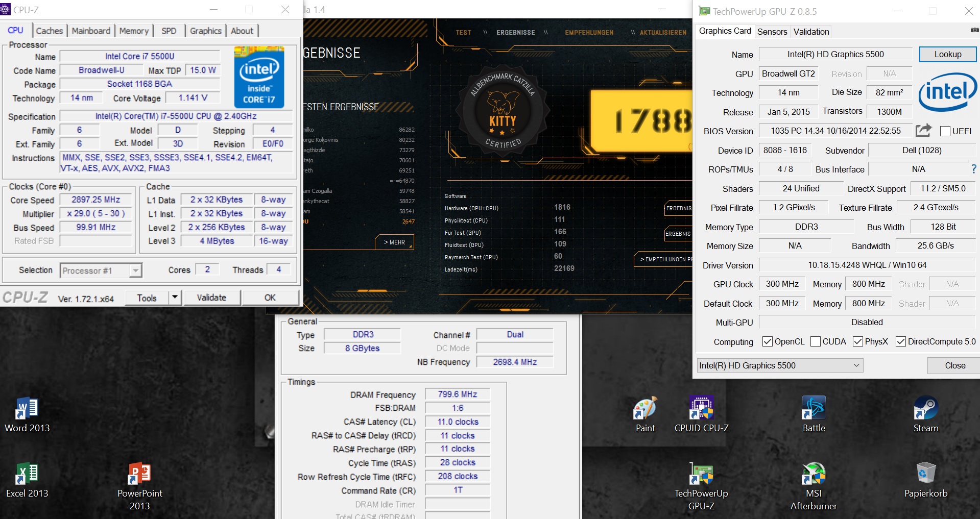Launch PowerPoint 2013 desktop icon
980x519 pixels.
139,486
